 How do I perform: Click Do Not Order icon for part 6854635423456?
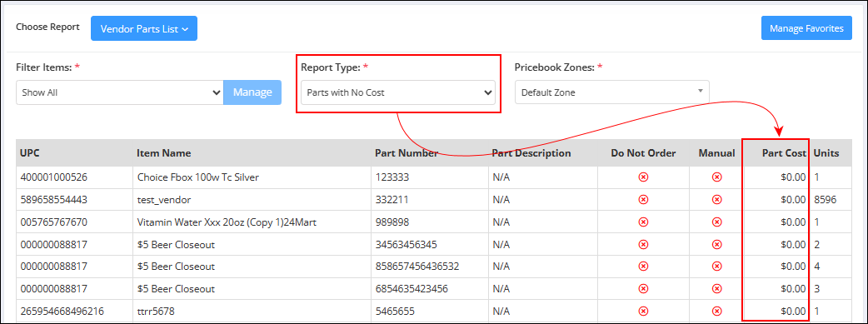point(643,289)
